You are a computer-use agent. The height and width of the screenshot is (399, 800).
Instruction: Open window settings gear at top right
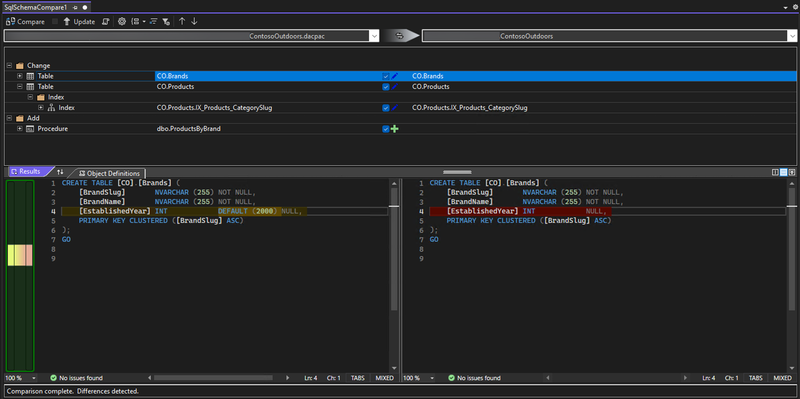pos(794,8)
